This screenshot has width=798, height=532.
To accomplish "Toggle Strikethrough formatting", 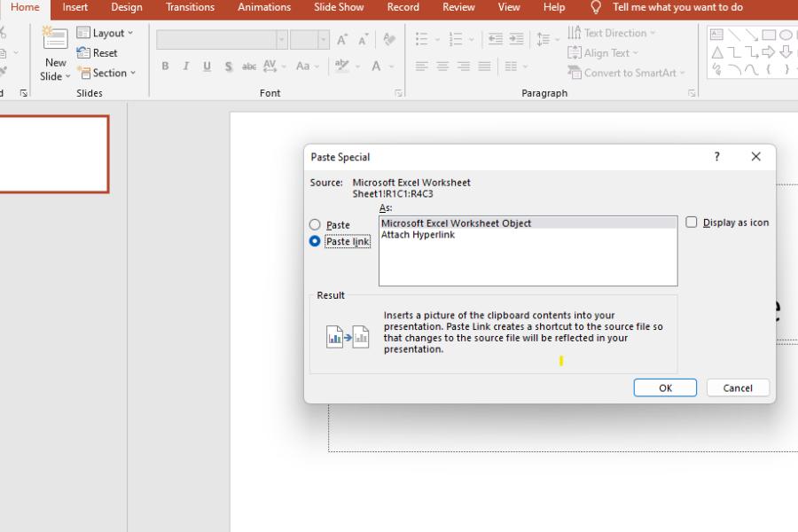I will pyautogui.click(x=249, y=66).
